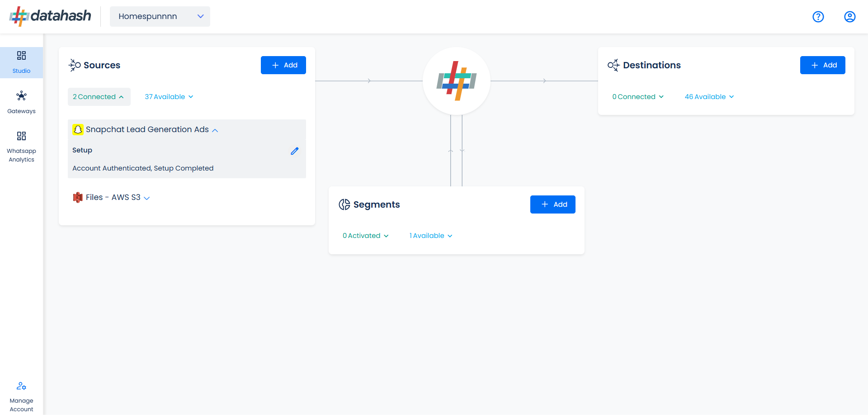868x418 pixels.
Task: Open Gateways from the sidebar
Action: tap(21, 102)
